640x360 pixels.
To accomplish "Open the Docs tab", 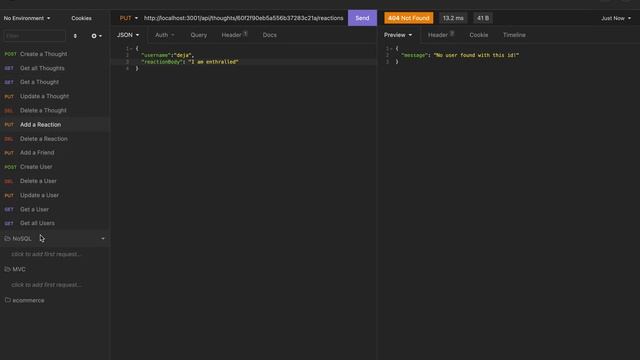I will (x=269, y=35).
